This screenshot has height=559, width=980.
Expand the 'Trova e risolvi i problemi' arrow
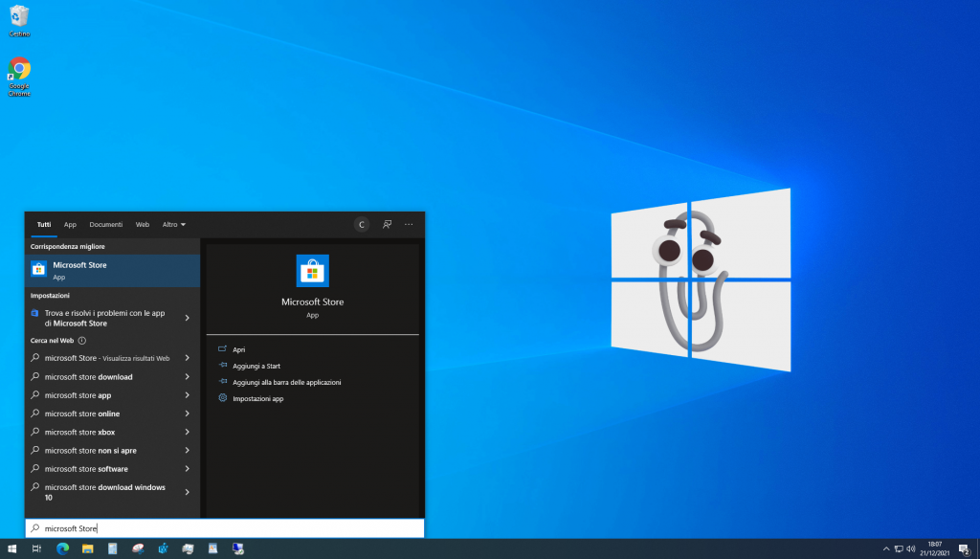(187, 318)
